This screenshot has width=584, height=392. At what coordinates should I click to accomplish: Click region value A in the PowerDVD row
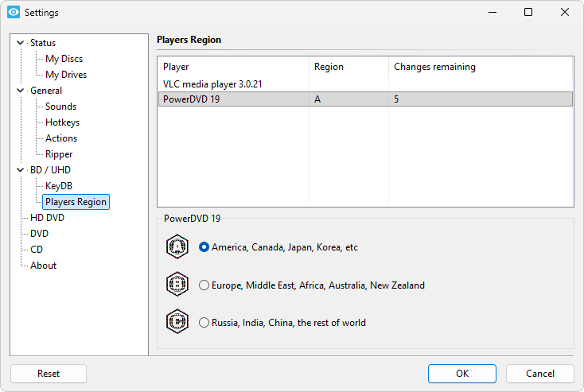(x=317, y=99)
